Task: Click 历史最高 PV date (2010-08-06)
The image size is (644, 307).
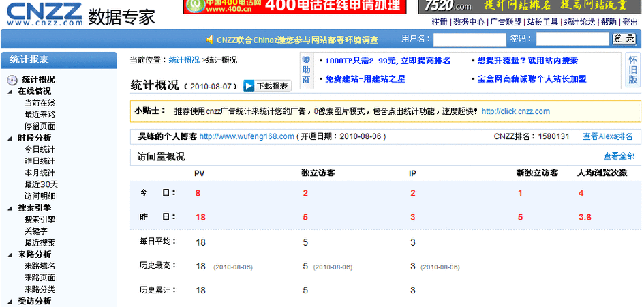Action: click(x=233, y=267)
